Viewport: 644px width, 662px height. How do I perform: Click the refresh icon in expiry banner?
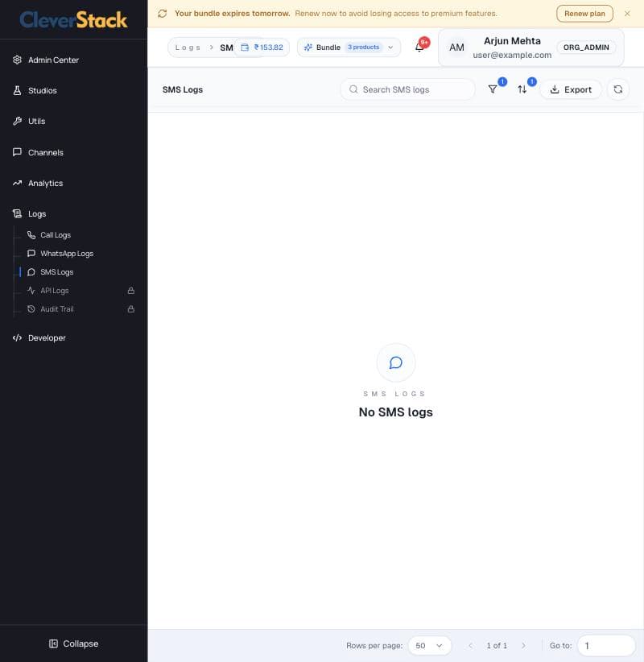click(x=163, y=14)
